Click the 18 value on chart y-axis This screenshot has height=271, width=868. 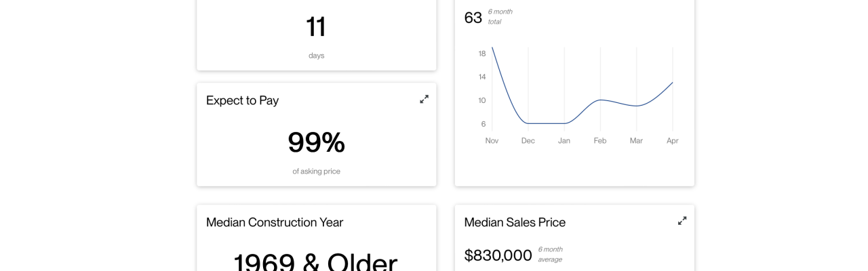point(482,54)
